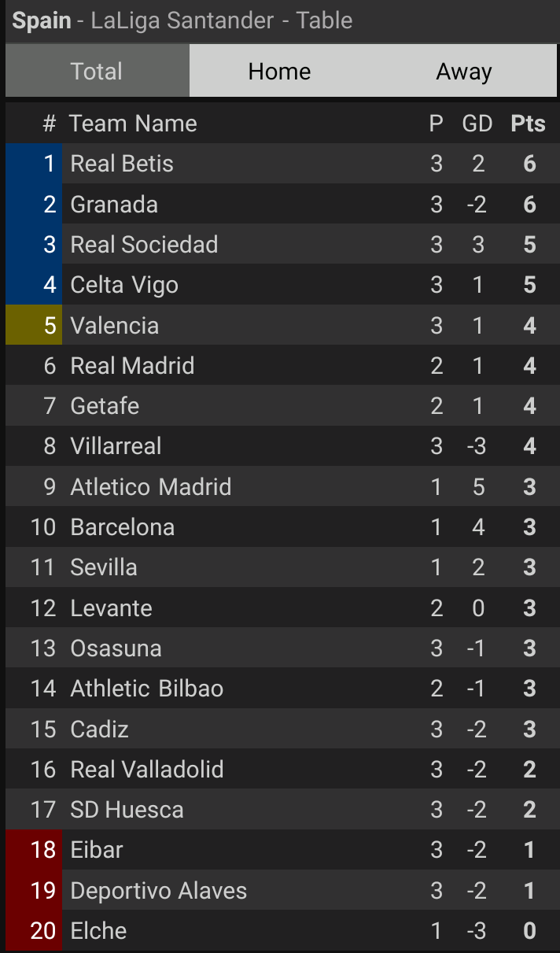
Task: Open Deportivo Alaves row
Action: [x=159, y=891]
